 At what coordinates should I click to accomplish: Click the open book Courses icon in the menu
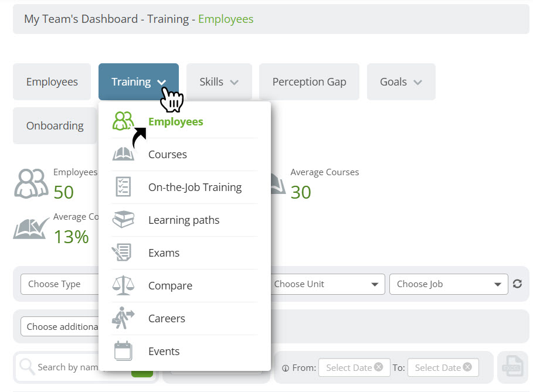coord(123,154)
